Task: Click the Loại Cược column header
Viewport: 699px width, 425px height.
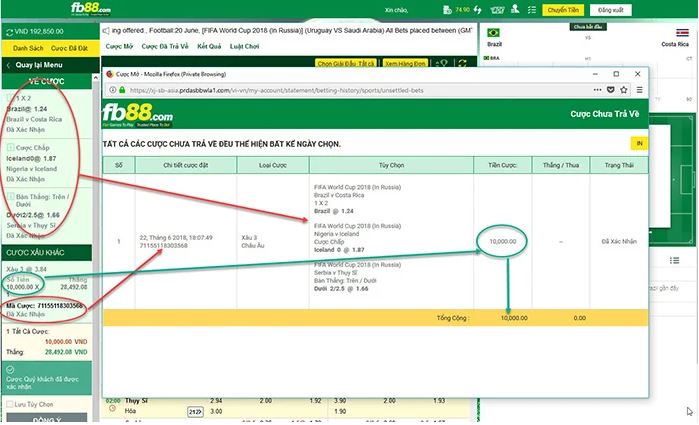Action: (x=272, y=165)
